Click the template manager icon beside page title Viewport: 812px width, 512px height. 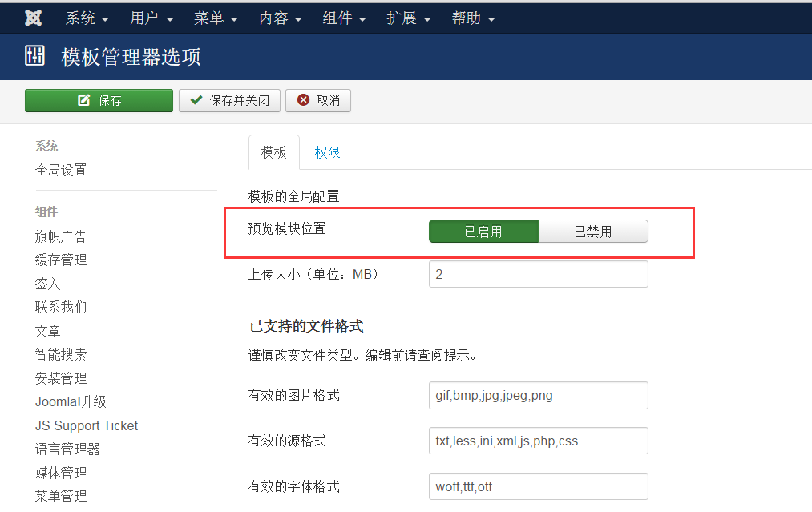click(34, 56)
